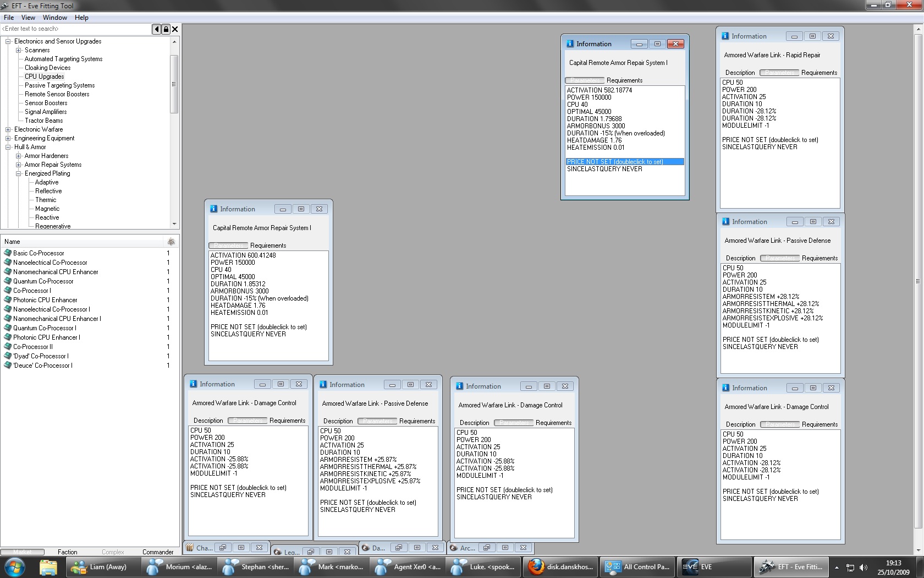Sort the module list by Name header
924x578 pixels.
click(x=82, y=242)
